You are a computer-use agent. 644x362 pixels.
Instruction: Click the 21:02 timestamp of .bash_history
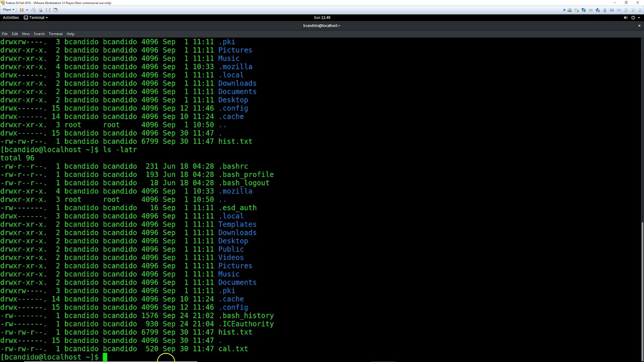(203, 315)
